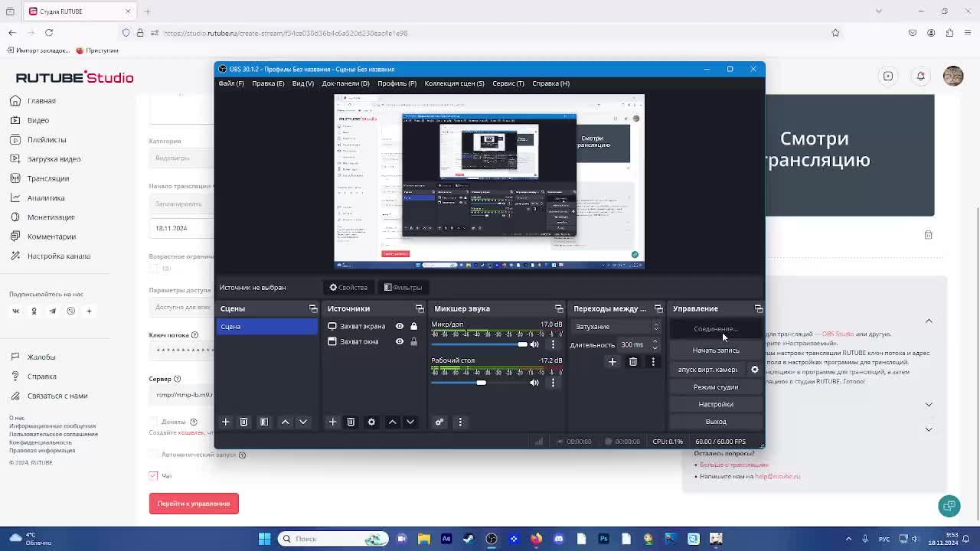Adjust the Микр/доп volume slider
The image size is (980, 551).
pos(479,344)
